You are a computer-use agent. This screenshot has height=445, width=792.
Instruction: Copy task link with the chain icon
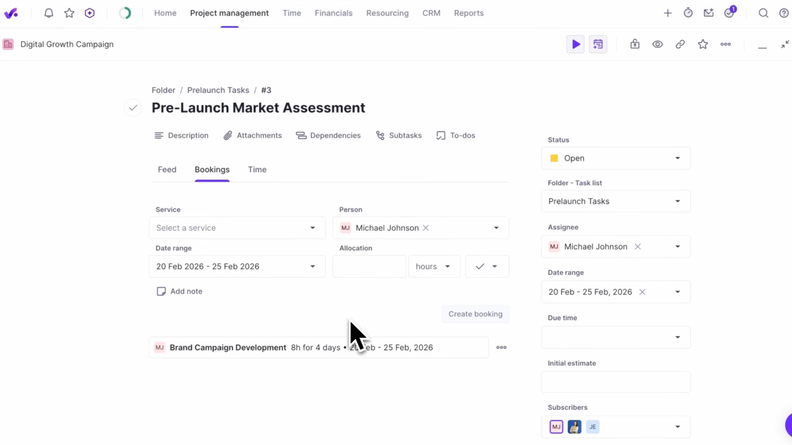pos(680,44)
